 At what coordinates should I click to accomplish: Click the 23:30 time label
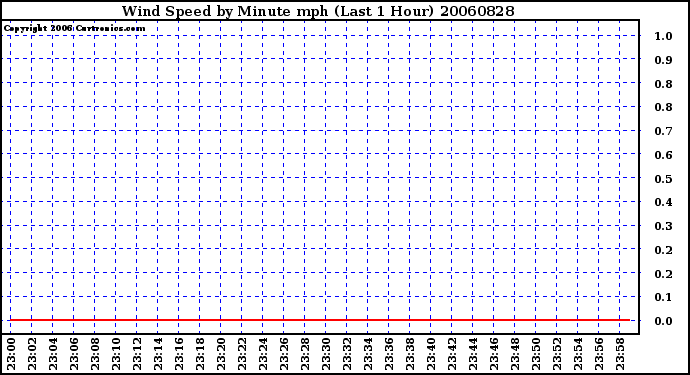326,354
